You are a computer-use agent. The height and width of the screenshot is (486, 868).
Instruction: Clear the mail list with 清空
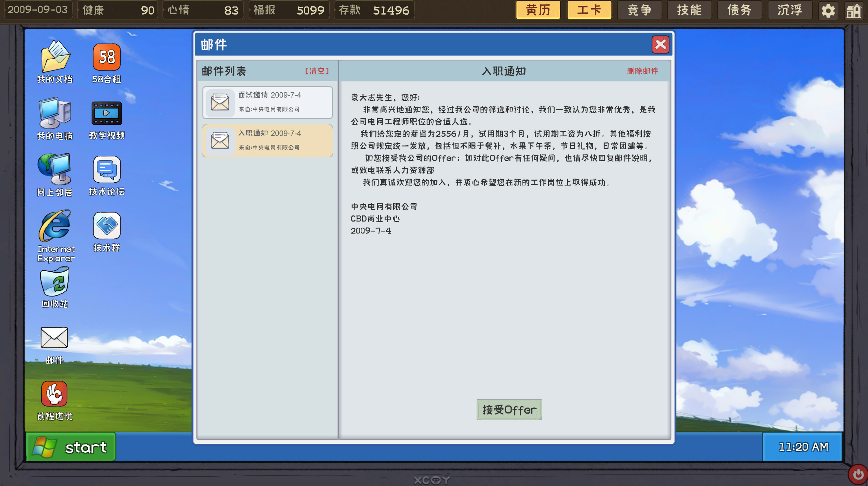click(317, 71)
